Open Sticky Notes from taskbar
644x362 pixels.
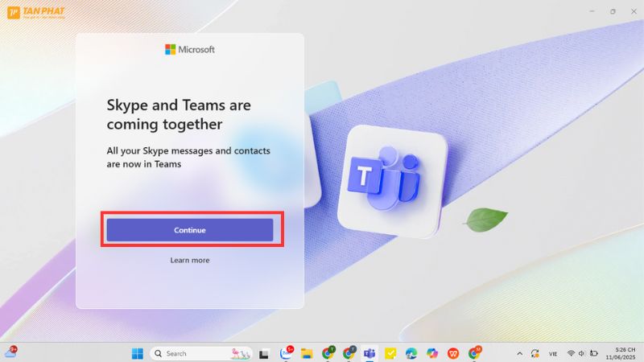390,353
